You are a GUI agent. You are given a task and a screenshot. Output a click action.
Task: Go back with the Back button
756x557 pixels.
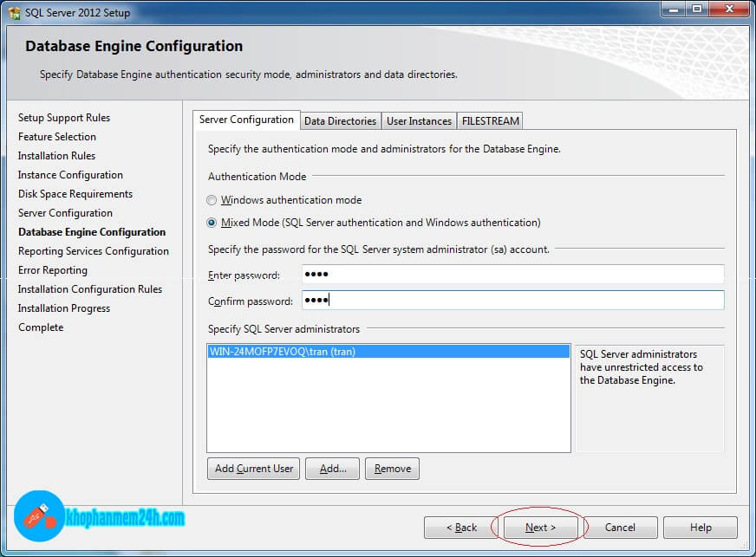click(461, 528)
